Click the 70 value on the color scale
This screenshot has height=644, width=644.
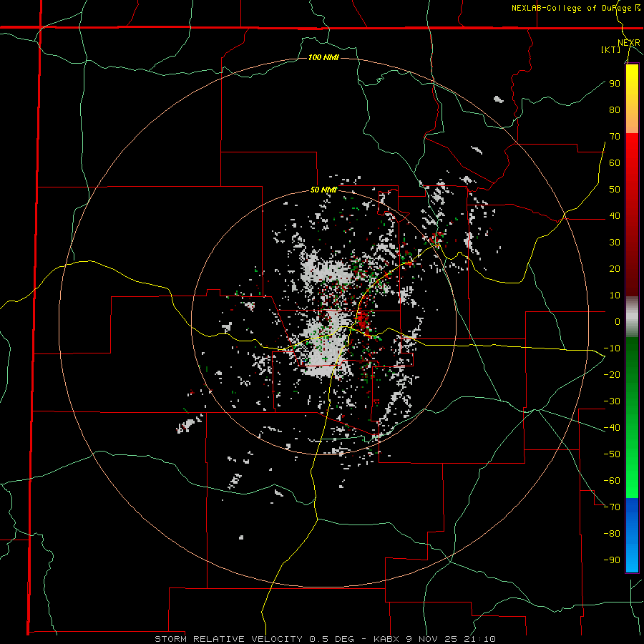pyautogui.click(x=615, y=137)
